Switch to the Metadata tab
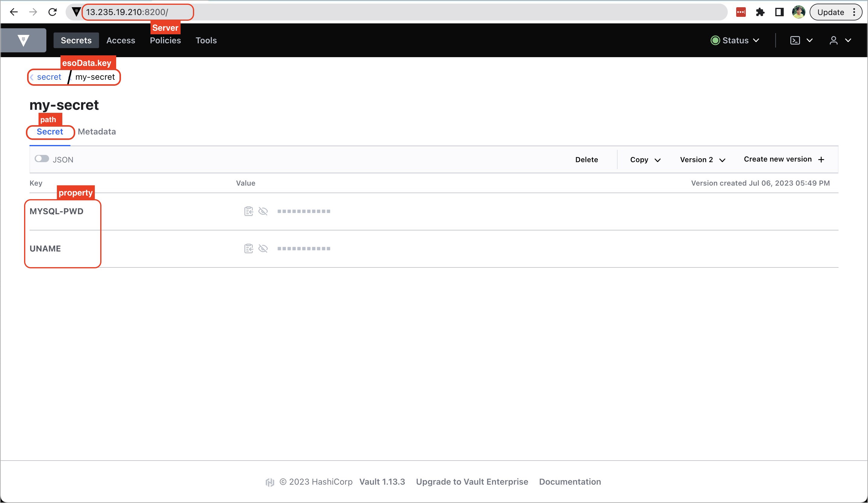The width and height of the screenshot is (868, 503). pyautogui.click(x=97, y=131)
